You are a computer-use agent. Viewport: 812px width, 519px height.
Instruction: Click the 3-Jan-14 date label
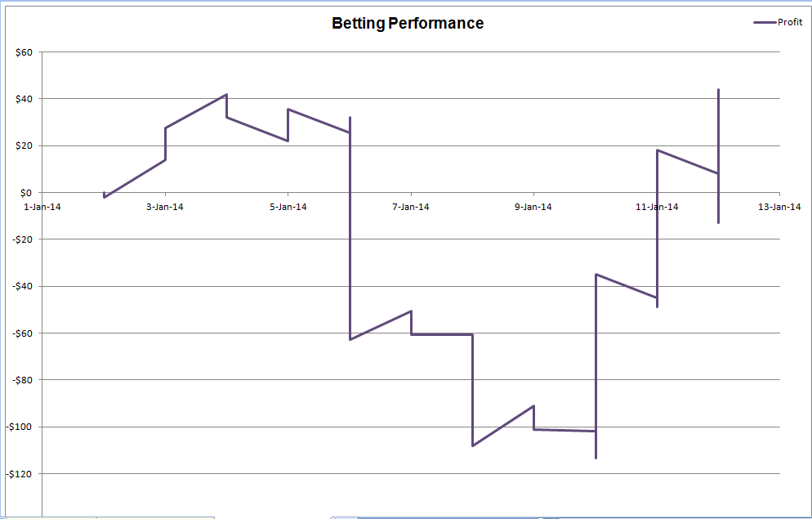pyautogui.click(x=165, y=207)
